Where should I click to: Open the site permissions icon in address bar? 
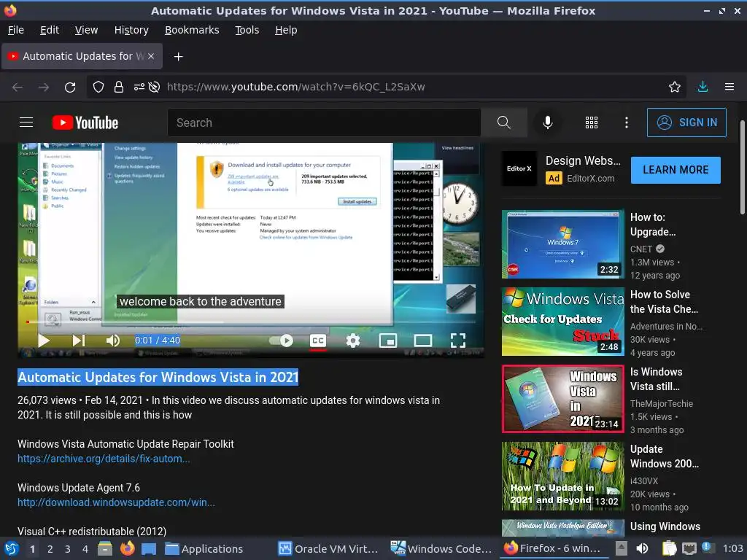tap(139, 87)
